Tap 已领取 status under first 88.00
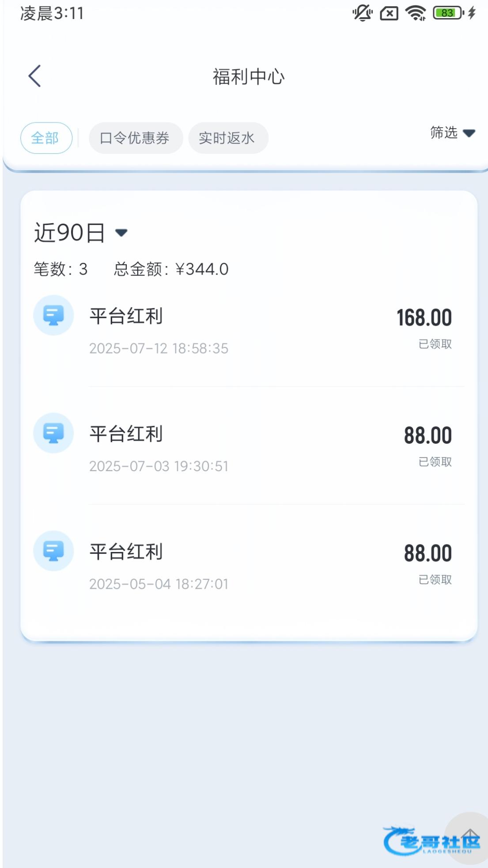The image size is (488, 868). (435, 462)
